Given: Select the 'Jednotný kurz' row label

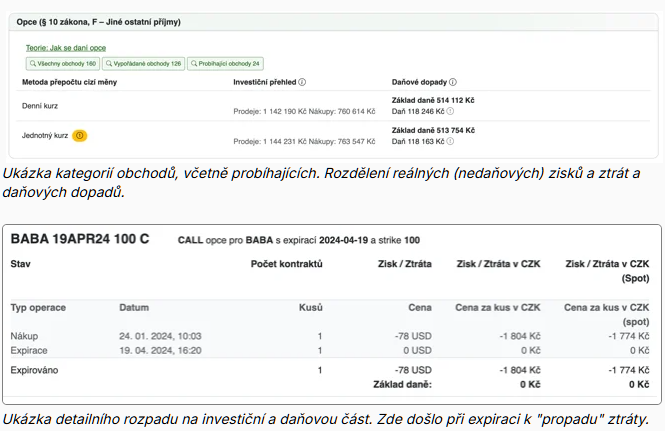Looking at the screenshot, I should (x=45, y=136).
